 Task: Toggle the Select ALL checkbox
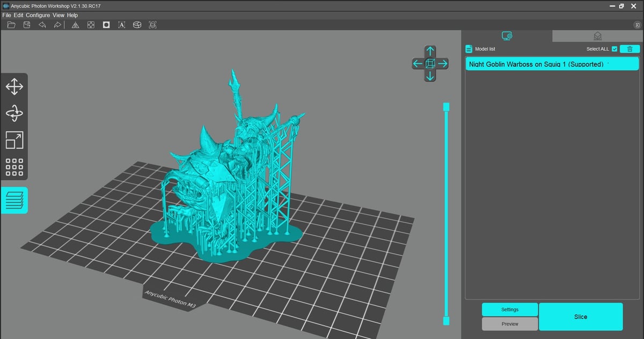click(614, 49)
